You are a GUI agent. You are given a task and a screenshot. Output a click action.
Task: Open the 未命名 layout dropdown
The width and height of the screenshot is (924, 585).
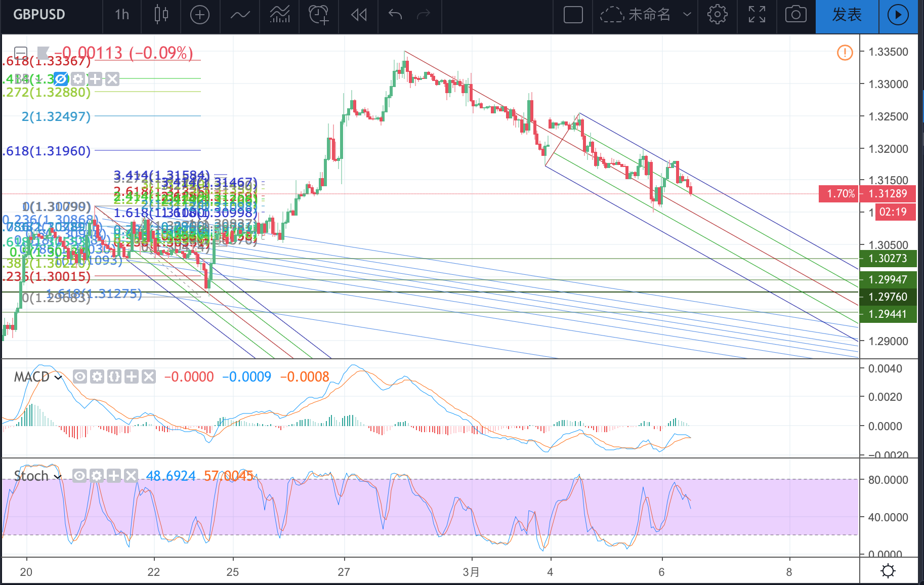(645, 15)
